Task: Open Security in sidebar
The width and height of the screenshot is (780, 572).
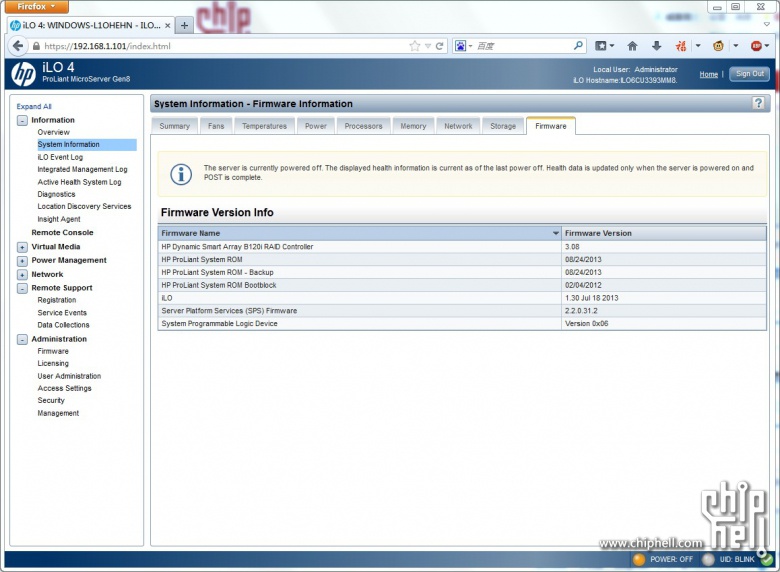Action: [x=51, y=400]
